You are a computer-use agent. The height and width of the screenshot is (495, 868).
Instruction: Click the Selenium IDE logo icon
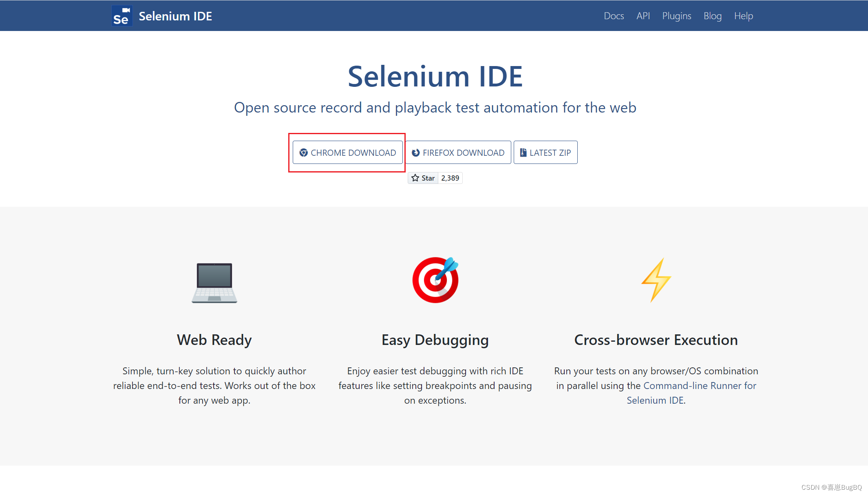pyautogui.click(x=122, y=16)
